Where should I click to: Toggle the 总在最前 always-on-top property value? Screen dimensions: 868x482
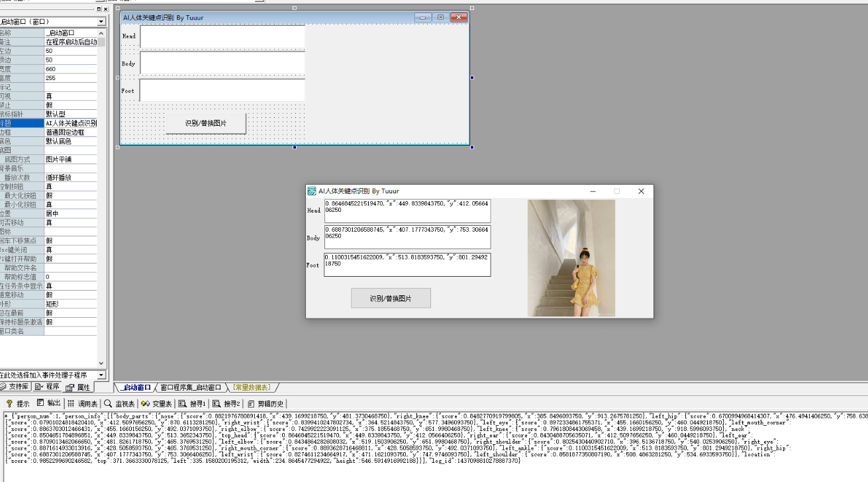pos(70,313)
